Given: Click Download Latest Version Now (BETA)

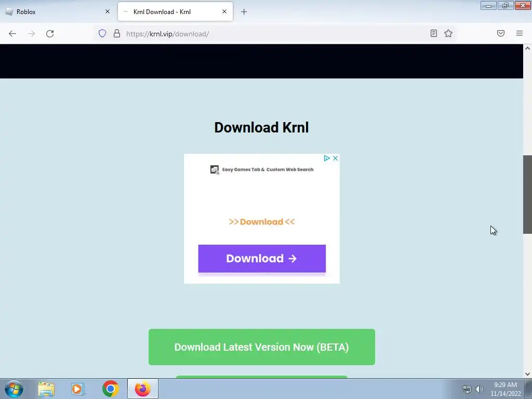Looking at the screenshot, I should click(x=262, y=347).
